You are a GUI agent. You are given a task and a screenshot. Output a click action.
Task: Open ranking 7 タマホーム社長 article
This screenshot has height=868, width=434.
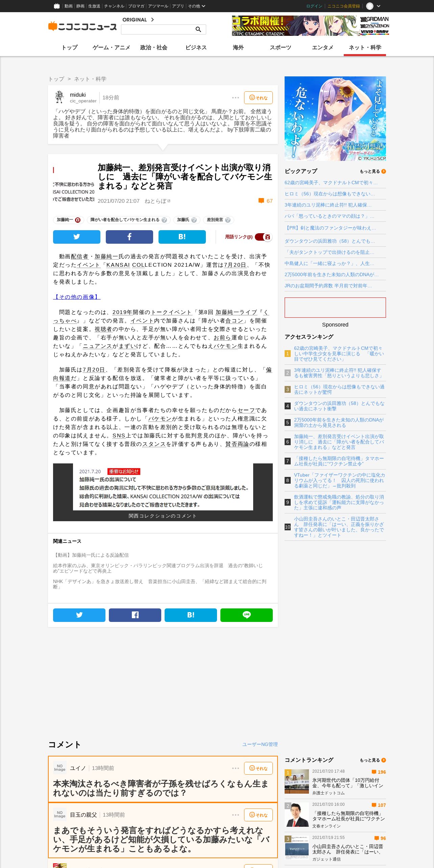tap(339, 461)
